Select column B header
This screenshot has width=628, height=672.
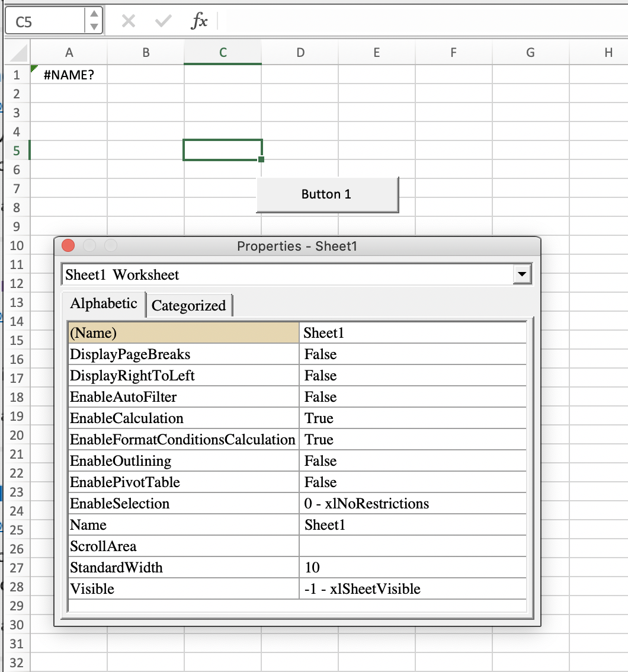pyautogui.click(x=146, y=52)
